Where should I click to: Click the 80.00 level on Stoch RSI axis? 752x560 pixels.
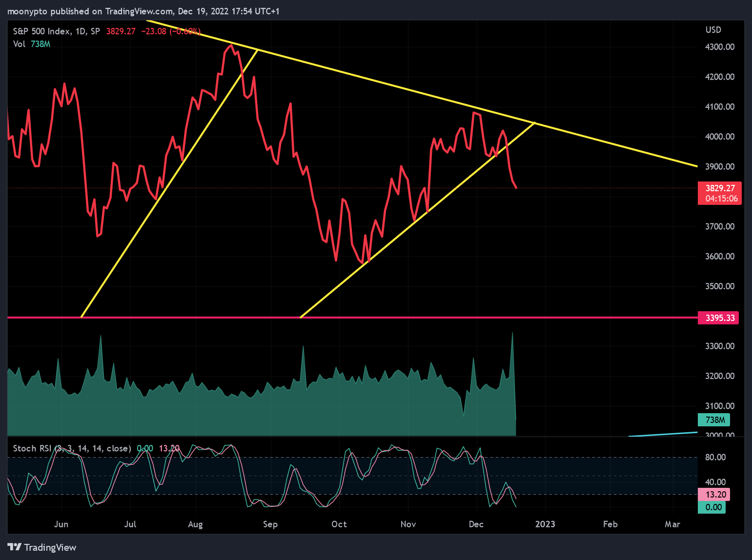click(715, 458)
